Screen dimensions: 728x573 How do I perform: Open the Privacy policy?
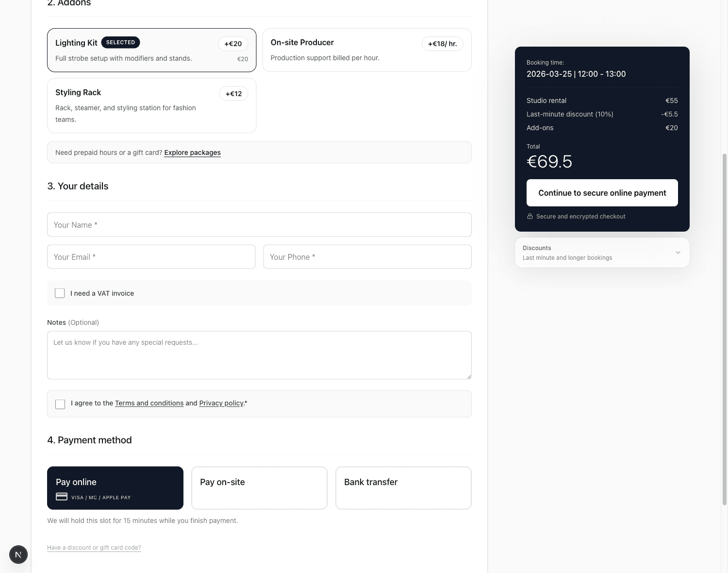pos(221,403)
